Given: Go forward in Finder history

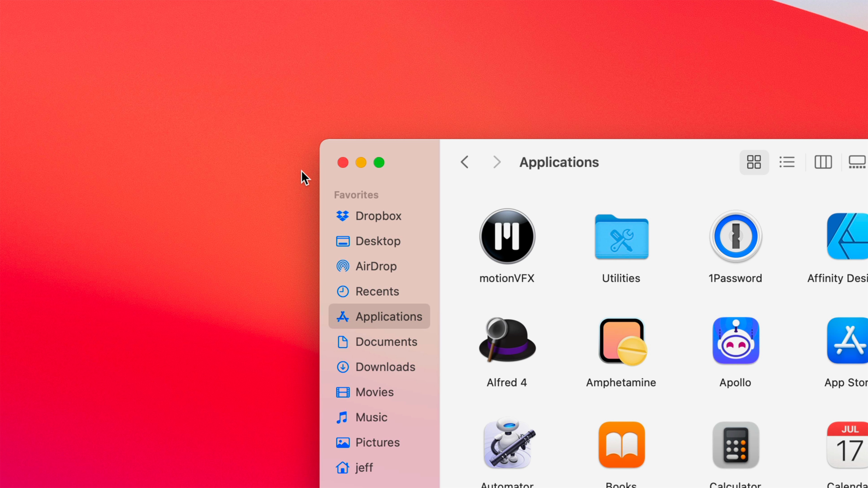Looking at the screenshot, I should pos(497,162).
